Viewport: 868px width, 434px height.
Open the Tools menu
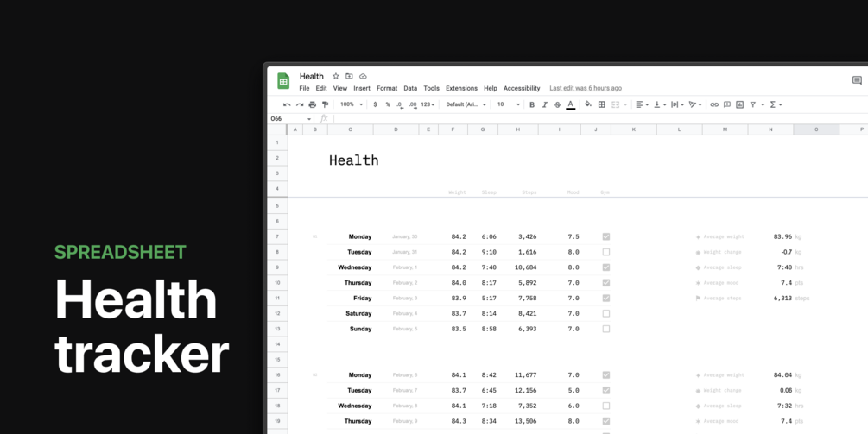click(431, 89)
